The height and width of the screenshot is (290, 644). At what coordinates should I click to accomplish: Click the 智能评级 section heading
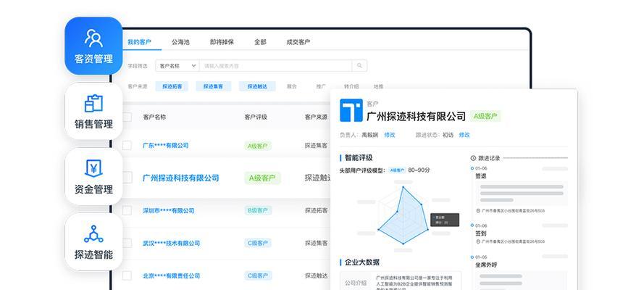coord(359,158)
